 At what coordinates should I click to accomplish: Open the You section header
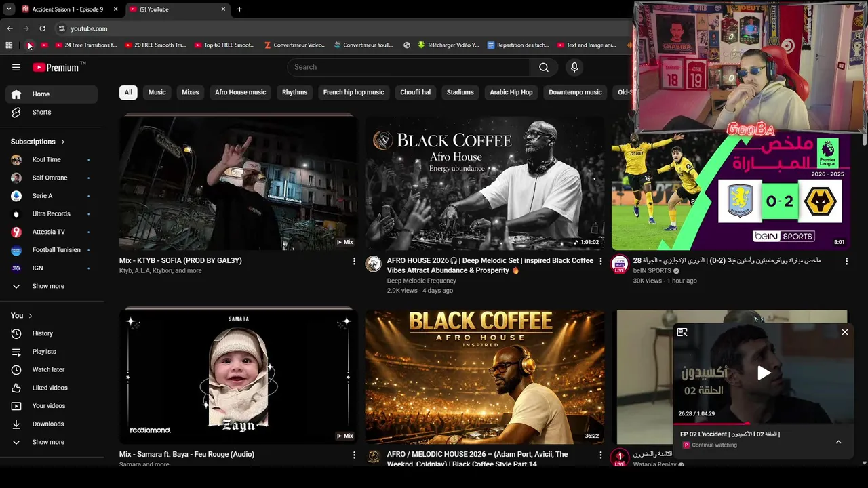pyautogui.click(x=22, y=315)
